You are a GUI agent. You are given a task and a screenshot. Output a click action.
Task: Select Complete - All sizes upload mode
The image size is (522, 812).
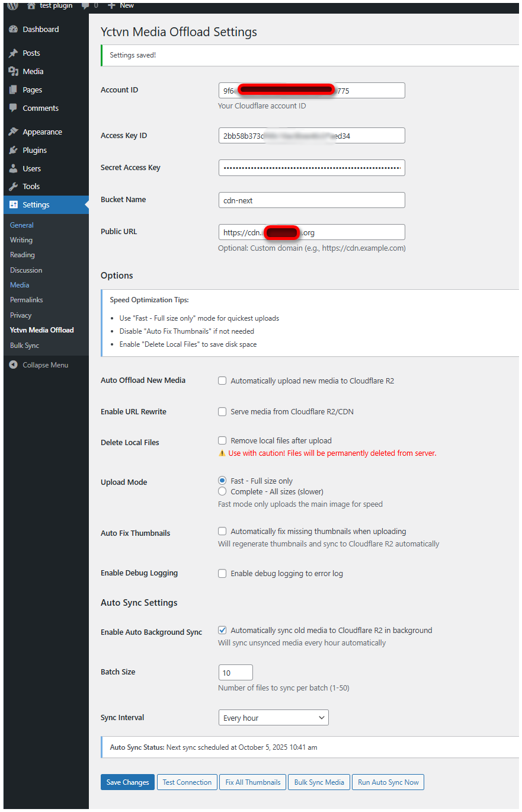(x=222, y=491)
